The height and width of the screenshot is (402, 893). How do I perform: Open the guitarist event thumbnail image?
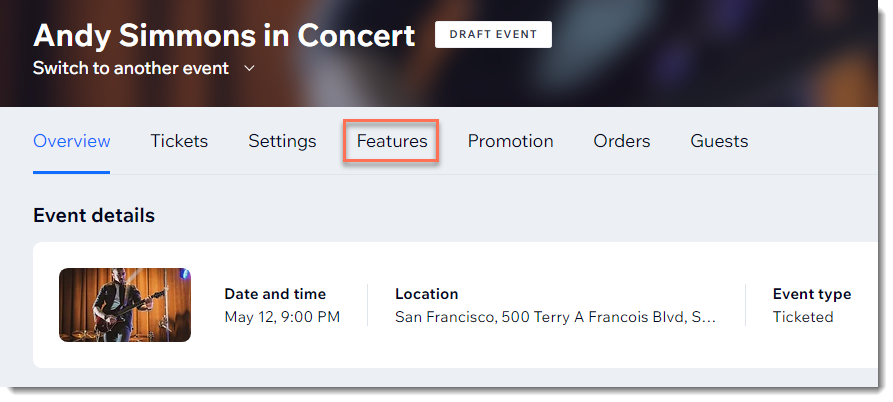pyautogui.click(x=125, y=305)
